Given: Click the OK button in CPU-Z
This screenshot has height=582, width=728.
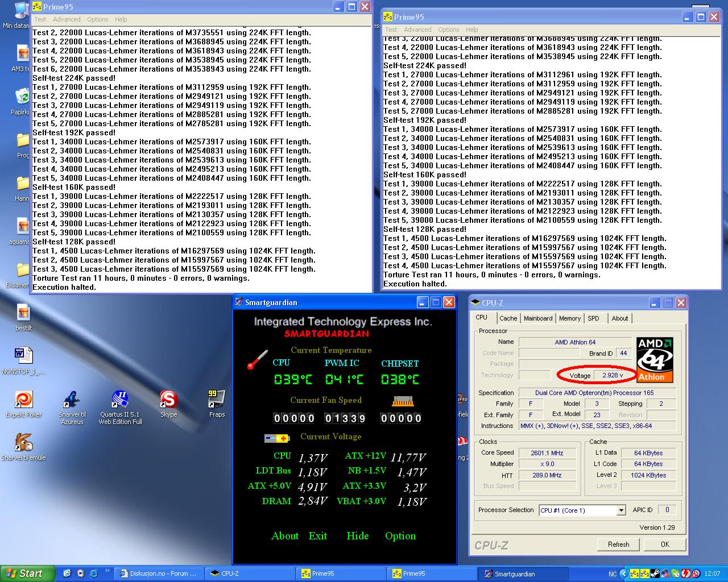Looking at the screenshot, I should [x=665, y=544].
